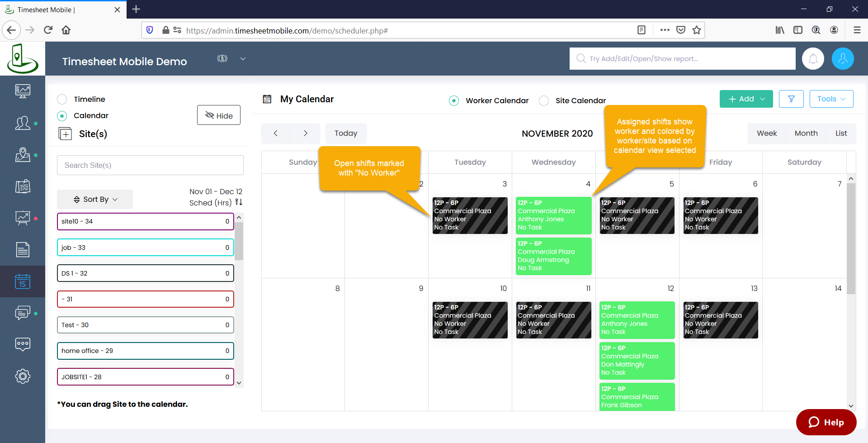Image resolution: width=868 pixels, height=443 pixels.
Task: Select the Timeline radio button
Action: coord(62,100)
